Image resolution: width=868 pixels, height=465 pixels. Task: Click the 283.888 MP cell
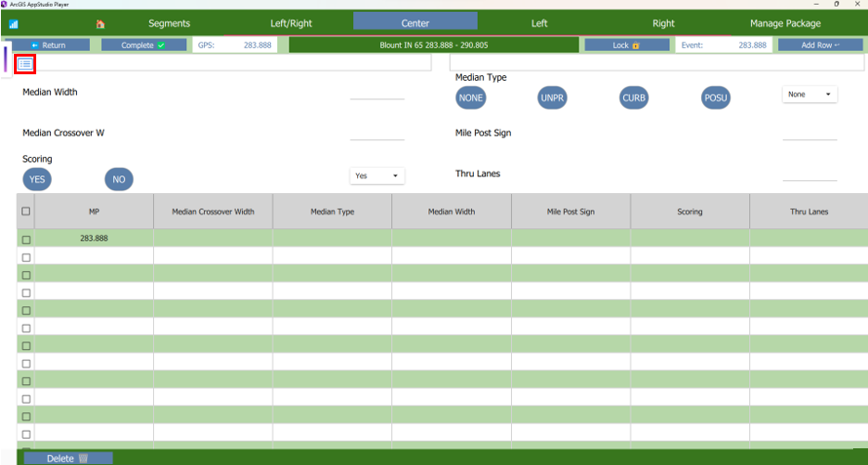(x=94, y=239)
